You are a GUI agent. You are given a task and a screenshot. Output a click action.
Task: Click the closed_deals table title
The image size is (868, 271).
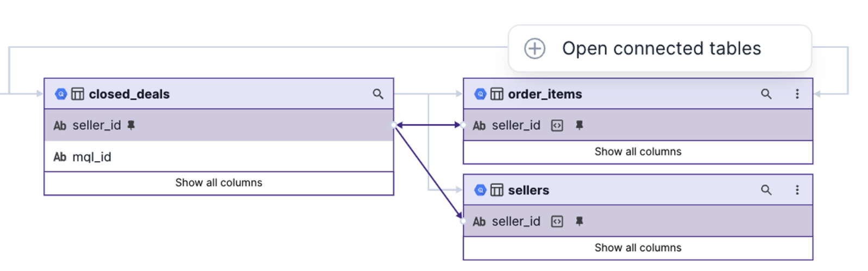tap(129, 94)
